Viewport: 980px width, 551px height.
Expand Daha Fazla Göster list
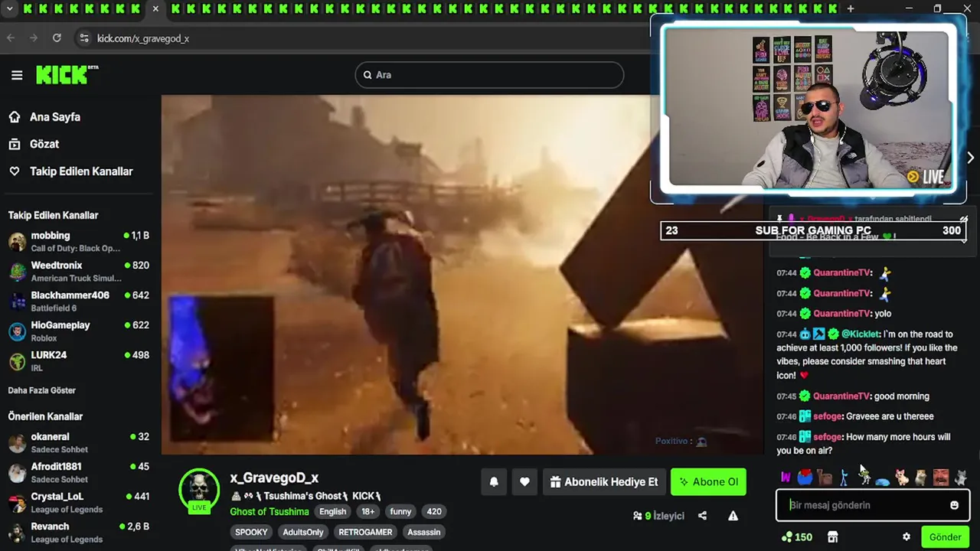pos(42,390)
